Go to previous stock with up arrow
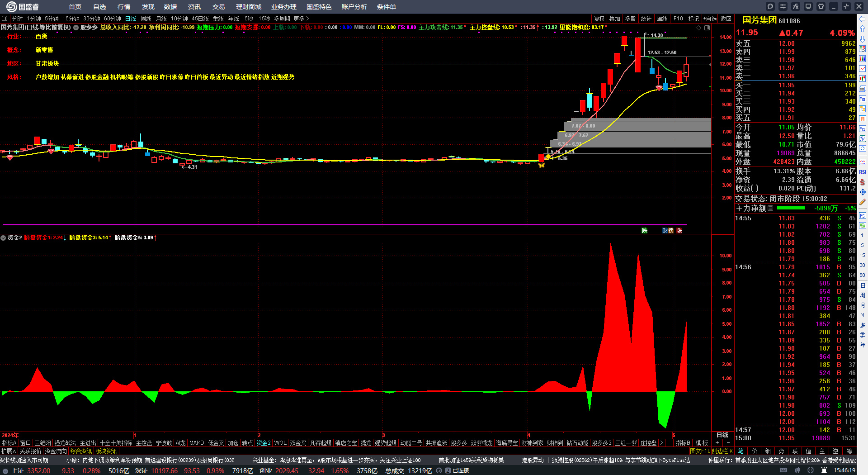Image resolution: width=868 pixels, height=475 pixels. (863, 29)
